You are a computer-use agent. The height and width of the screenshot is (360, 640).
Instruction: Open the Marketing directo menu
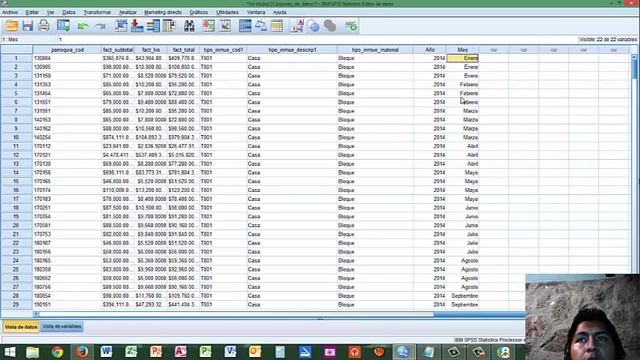pos(163,12)
